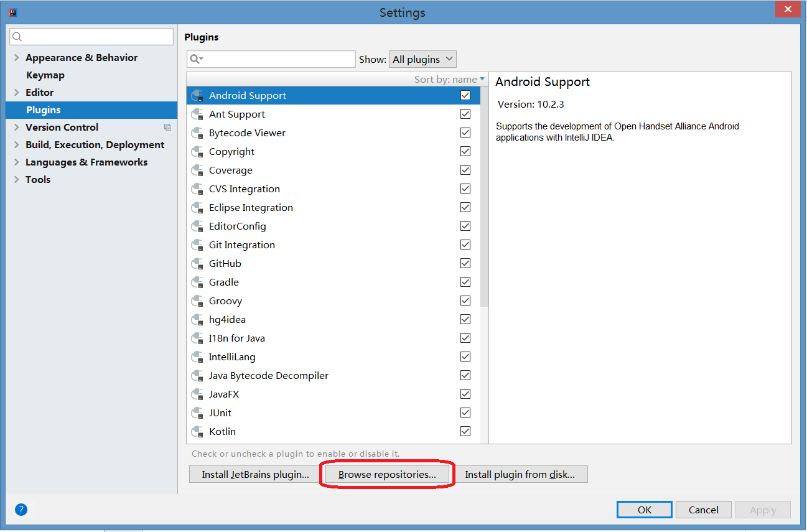Click the plugin icon beside Android Support
Image resolution: width=807 pixels, height=532 pixels.
[x=198, y=95]
